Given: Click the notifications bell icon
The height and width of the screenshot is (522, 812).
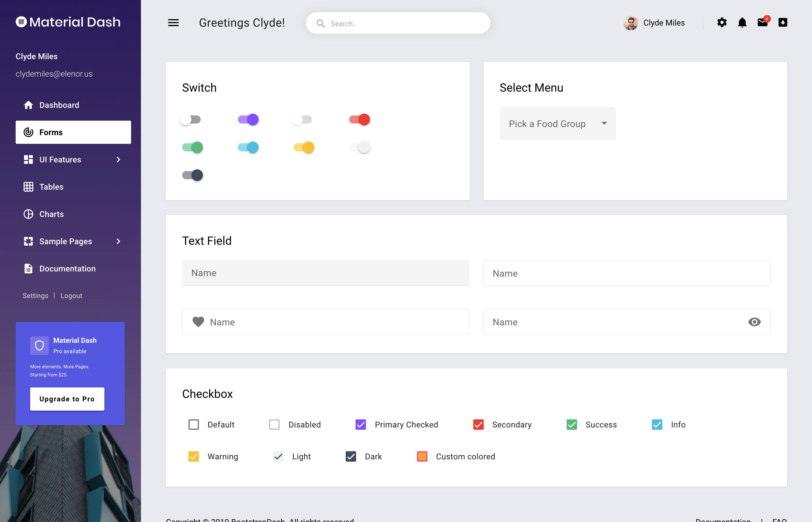Looking at the screenshot, I should (742, 22).
